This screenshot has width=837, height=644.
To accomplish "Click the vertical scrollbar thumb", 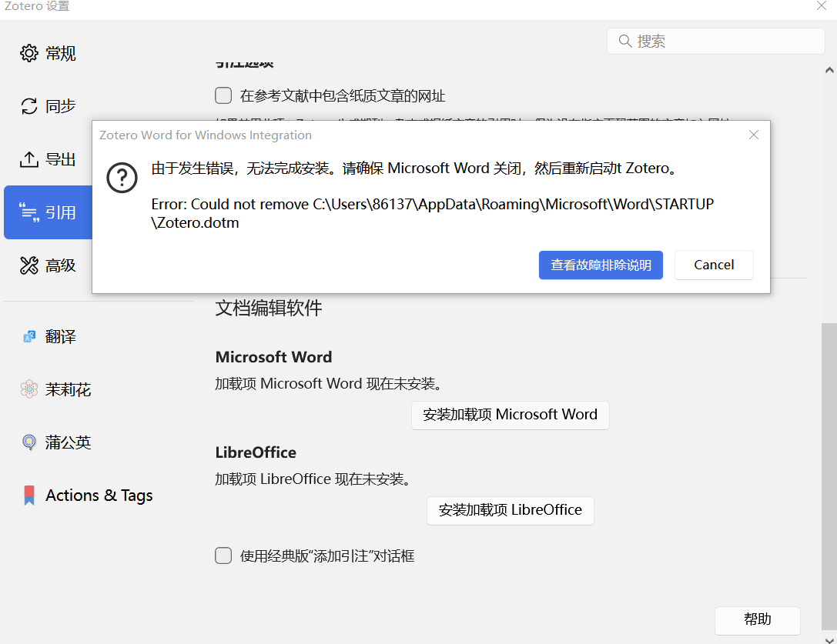I will [x=829, y=478].
